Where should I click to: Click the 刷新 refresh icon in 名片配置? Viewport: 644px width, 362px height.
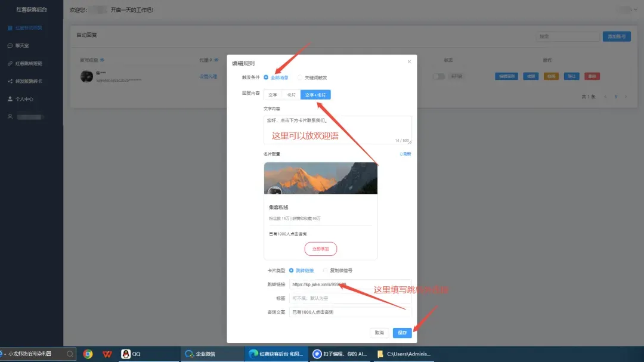coord(405,154)
